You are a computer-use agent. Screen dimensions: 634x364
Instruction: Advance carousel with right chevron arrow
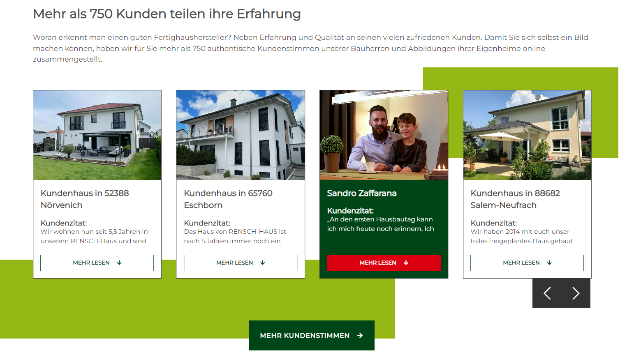point(576,293)
